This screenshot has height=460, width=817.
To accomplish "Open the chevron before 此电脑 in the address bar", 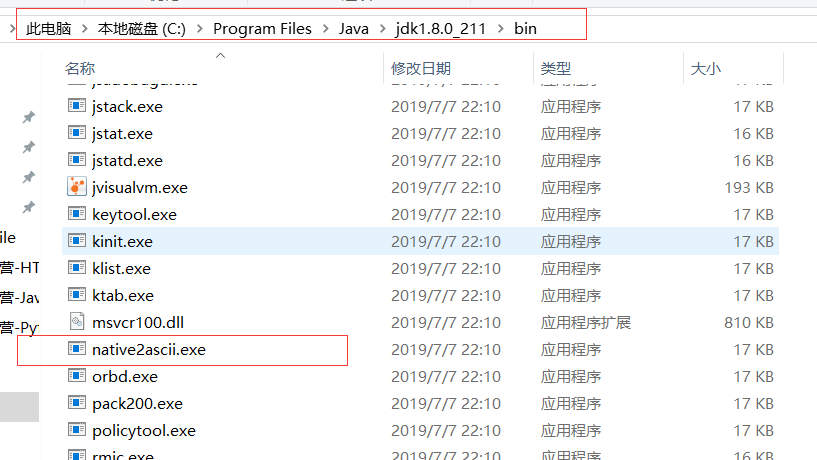I will point(12,29).
